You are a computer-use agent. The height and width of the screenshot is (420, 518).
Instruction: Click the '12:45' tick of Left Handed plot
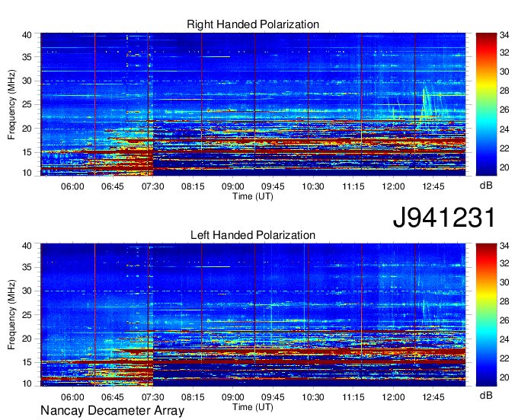433,397
